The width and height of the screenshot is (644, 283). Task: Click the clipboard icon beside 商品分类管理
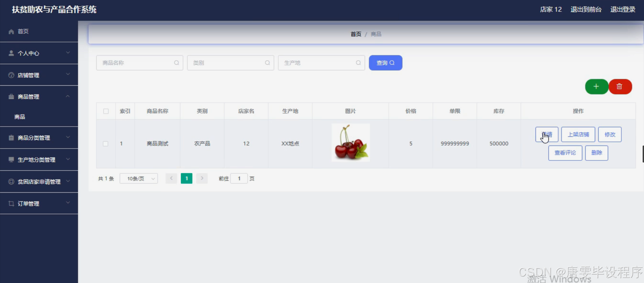tap(11, 138)
